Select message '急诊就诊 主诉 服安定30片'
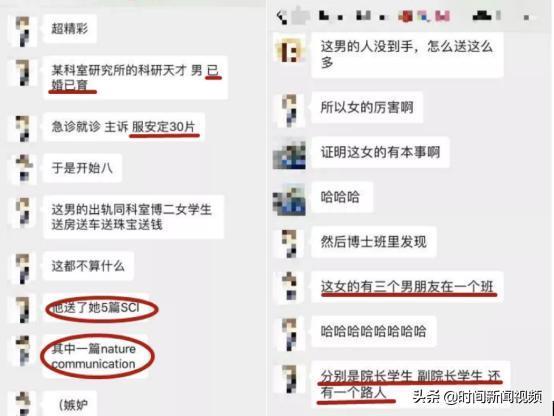The image size is (554, 416). pos(124,127)
